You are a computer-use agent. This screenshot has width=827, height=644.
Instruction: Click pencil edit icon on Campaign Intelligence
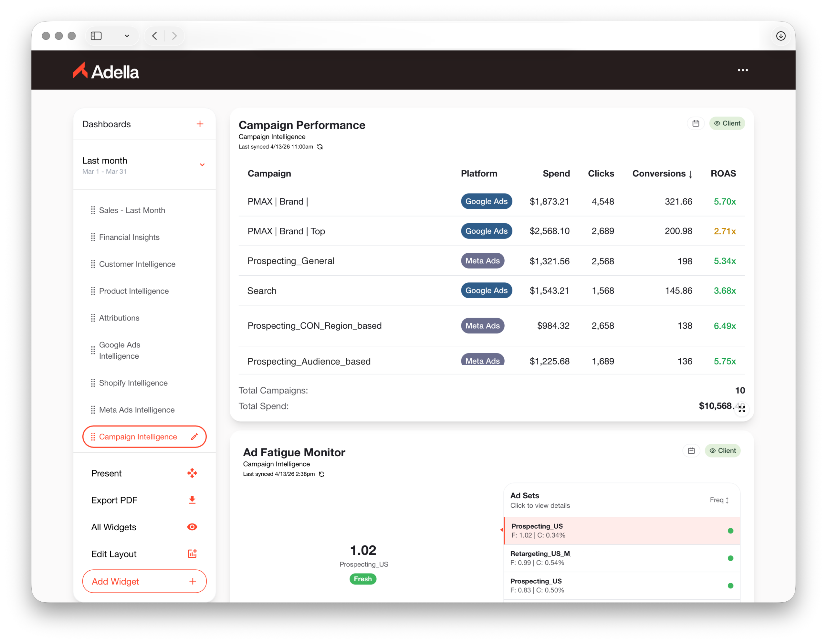[194, 437]
